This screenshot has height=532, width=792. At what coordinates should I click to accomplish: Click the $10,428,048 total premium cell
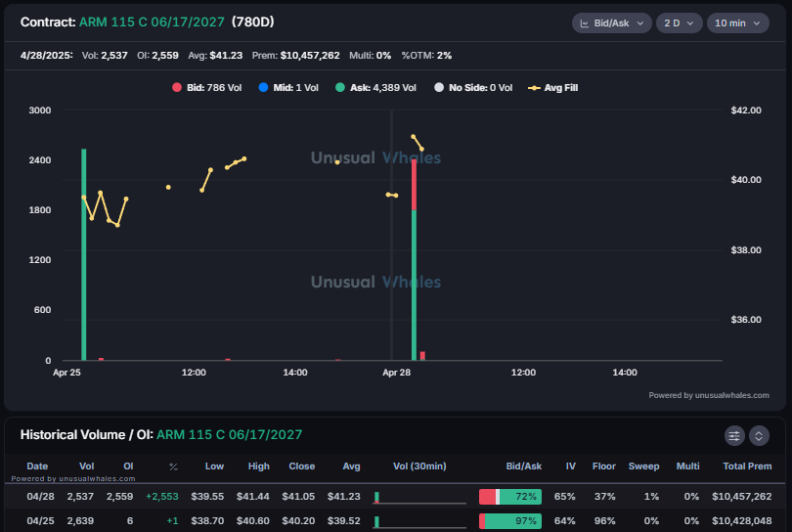(x=741, y=520)
